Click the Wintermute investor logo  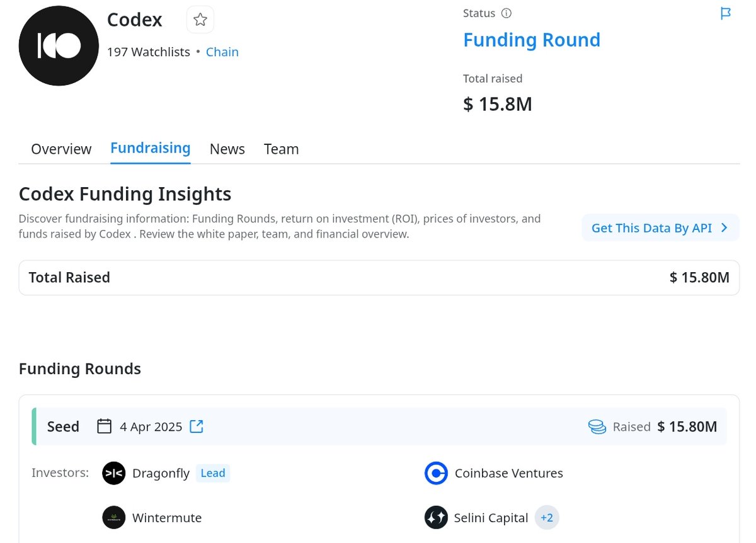[x=114, y=517]
